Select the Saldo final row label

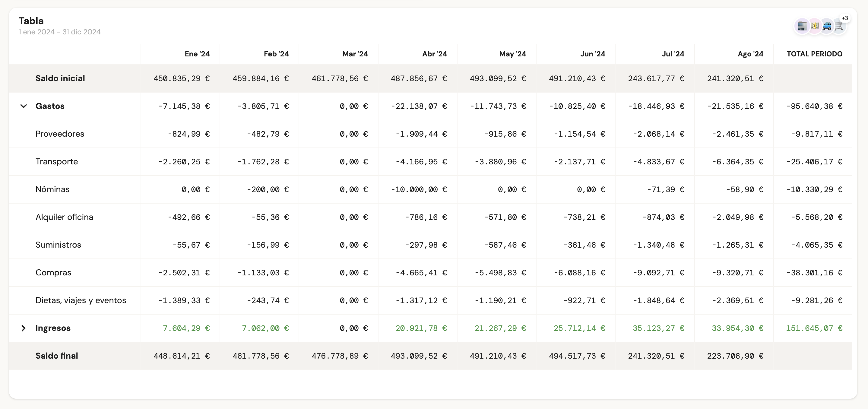point(57,356)
